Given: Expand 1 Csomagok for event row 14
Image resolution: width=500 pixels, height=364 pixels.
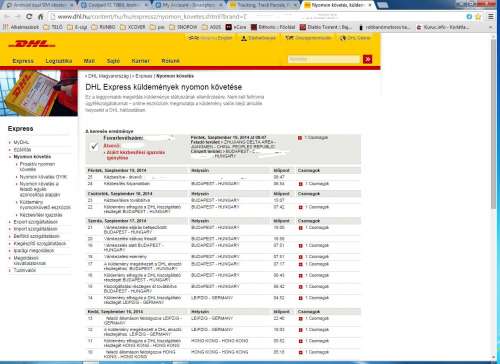Looking at the screenshot, I should pyautogui.click(x=314, y=298).
